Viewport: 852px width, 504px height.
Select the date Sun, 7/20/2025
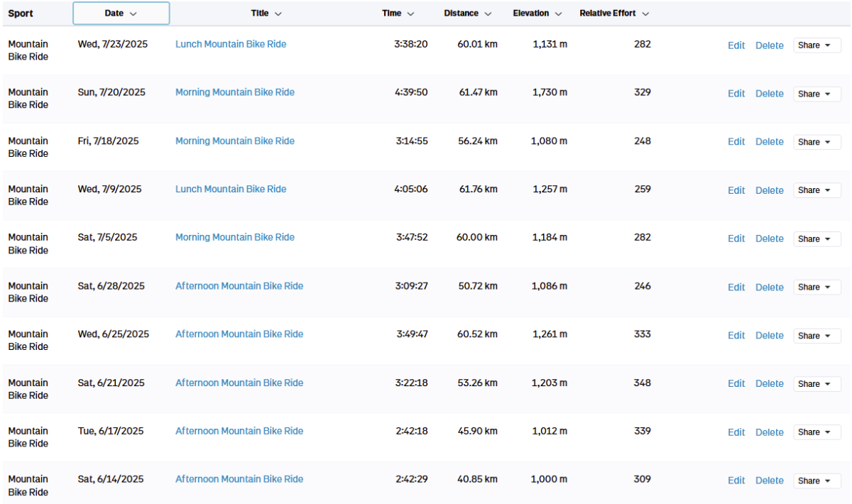click(111, 92)
